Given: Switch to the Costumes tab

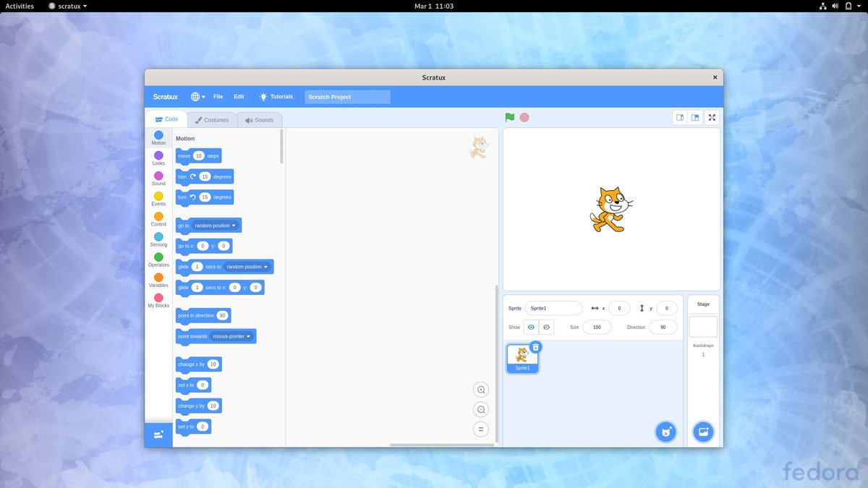Looking at the screenshot, I should tap(212, 120).
